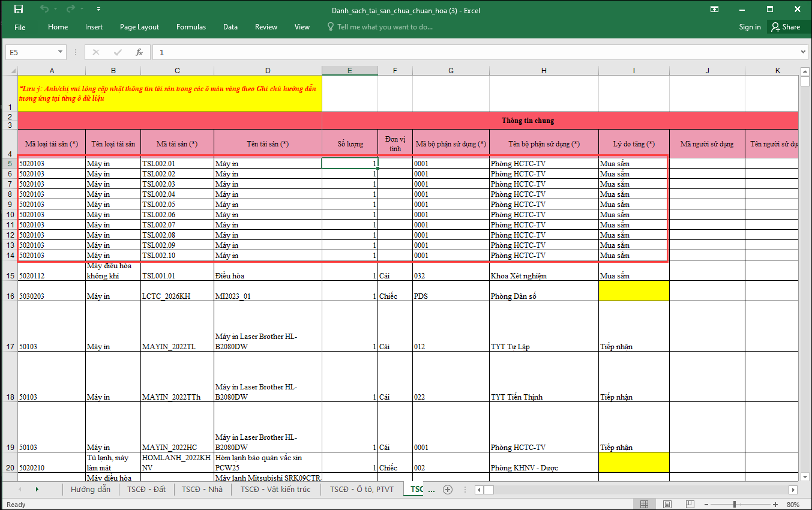This screenshot has width=812, height=510.
Task: Select column H header
Action: 544,71
